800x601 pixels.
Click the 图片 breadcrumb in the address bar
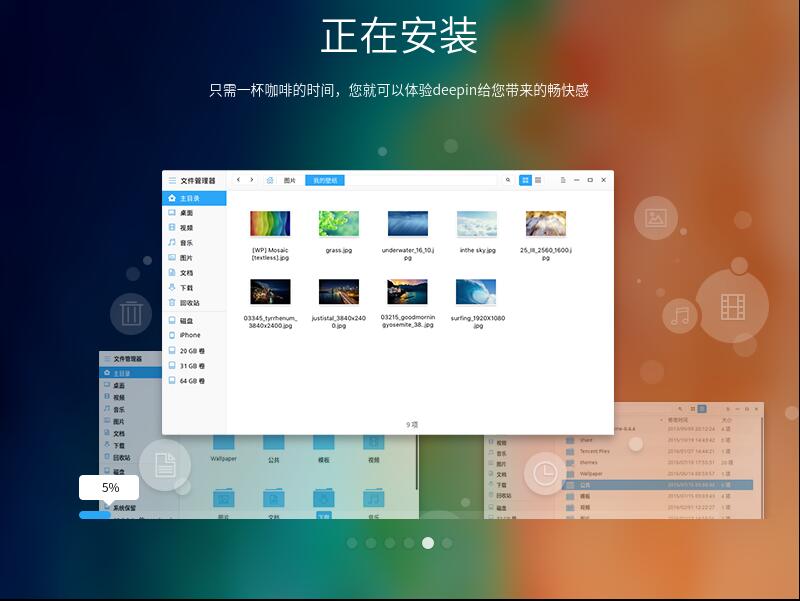(290, 180)
